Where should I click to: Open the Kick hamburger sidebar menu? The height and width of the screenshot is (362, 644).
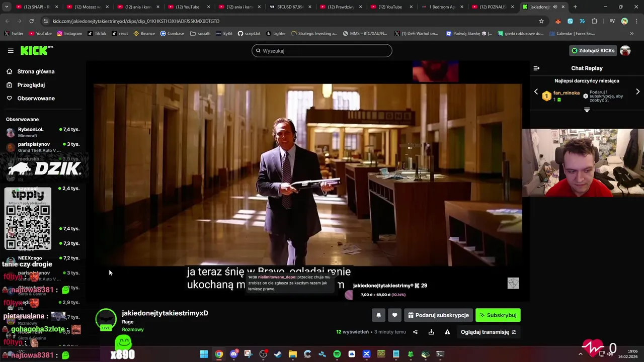pyautogui.click(x=11, y=51)
